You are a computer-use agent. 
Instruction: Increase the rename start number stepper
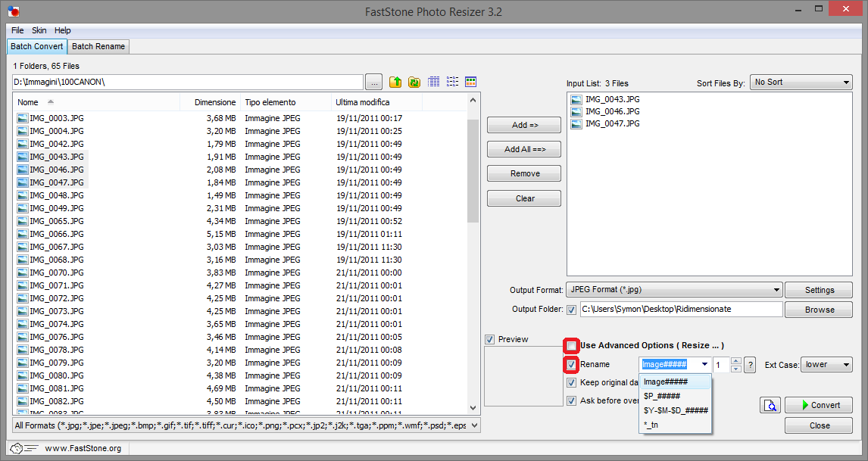736,361
